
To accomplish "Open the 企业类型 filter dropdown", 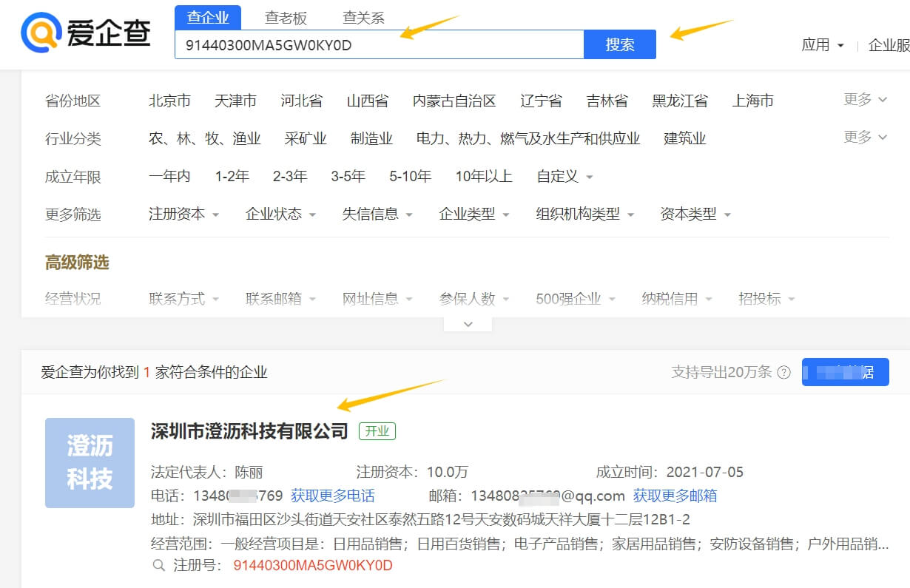I will point(474,214).
